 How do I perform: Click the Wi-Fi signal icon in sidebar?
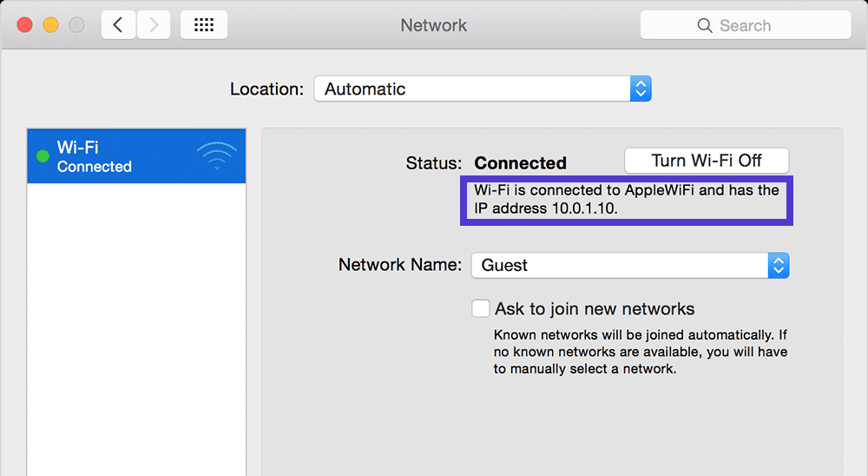click(x=216, y=156)
